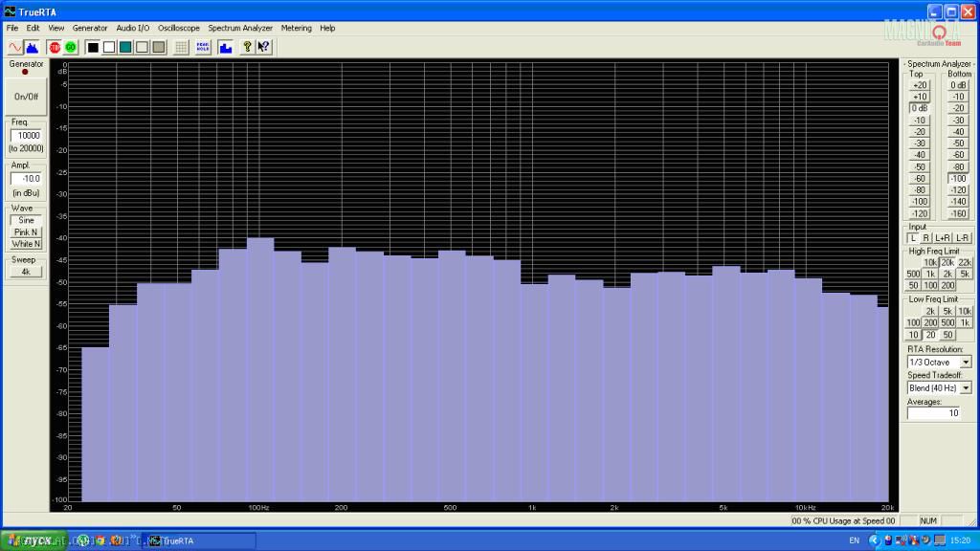Select Pink N waveform option
980x551 pixels.
pyautogui.click(x=26, y=232)
